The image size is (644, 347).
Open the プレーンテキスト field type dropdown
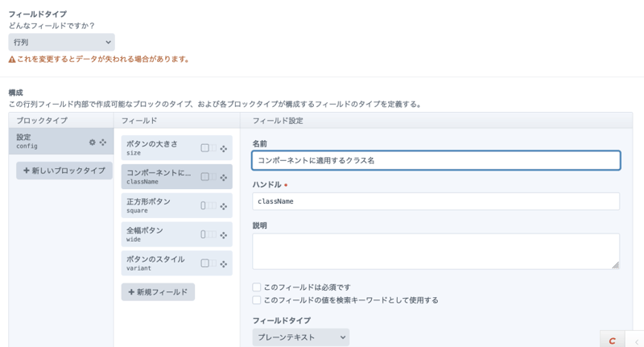[300, 337]
